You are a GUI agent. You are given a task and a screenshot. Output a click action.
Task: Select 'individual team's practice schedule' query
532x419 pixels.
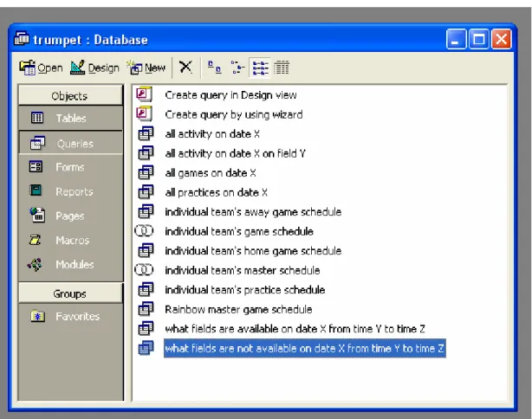click(x=245, y=290)
